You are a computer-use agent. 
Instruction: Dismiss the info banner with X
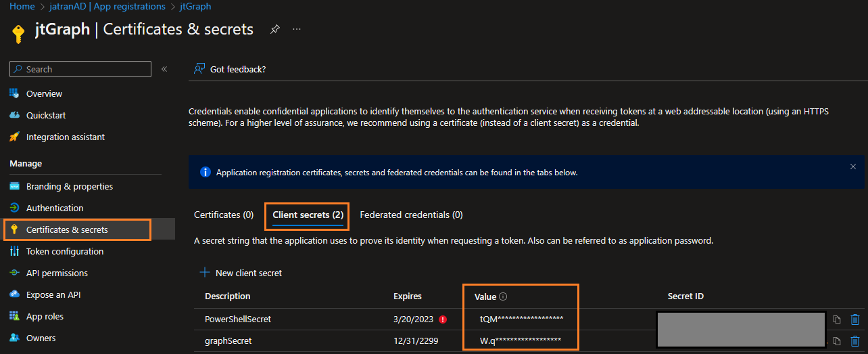click(853, 166)
